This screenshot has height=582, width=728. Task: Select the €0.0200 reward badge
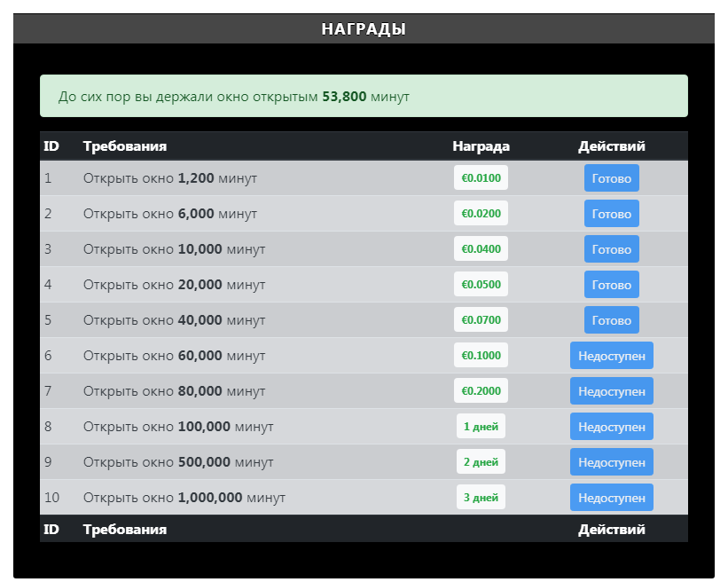(481, 214)
